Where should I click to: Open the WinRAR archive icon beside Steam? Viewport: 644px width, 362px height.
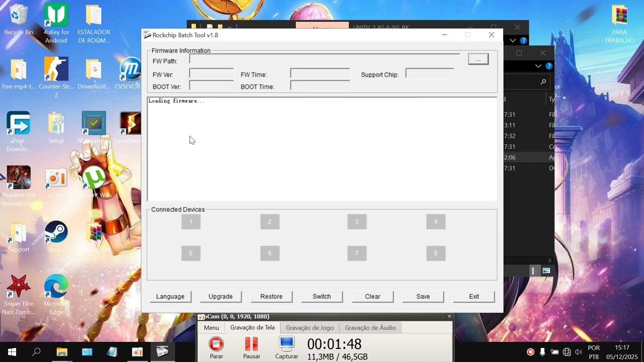pos(94,237)
